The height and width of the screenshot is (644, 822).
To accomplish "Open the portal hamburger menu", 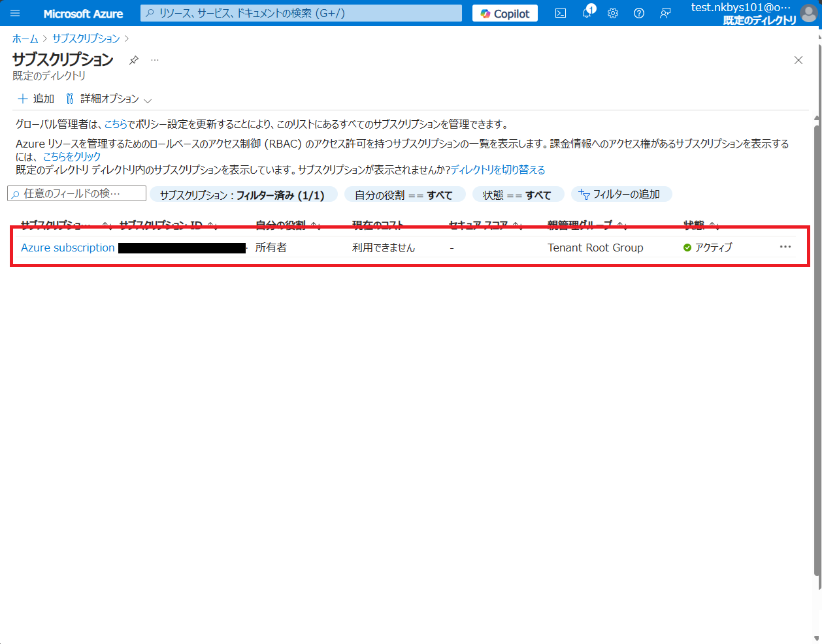I will pyautogui.click(x=14, y=13).
